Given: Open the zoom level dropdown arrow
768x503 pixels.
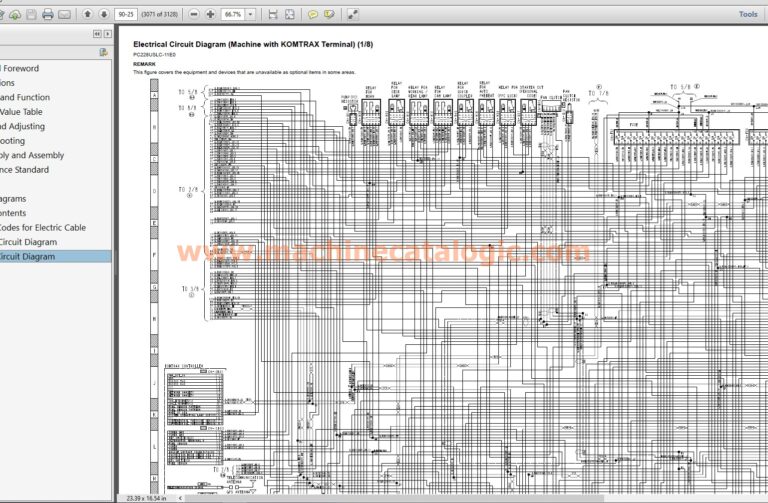Looking at the screenshot, I should (250, 14).
